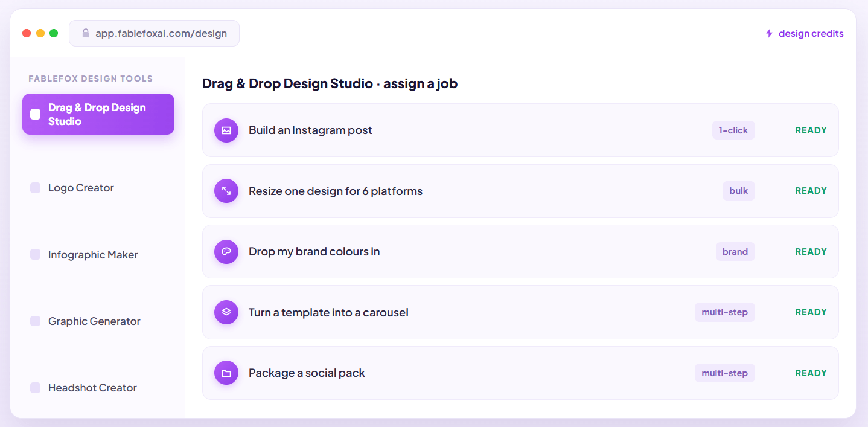868x427 pixels.
Task: Click the palette icon for brand colours
Action: point(226,252)
